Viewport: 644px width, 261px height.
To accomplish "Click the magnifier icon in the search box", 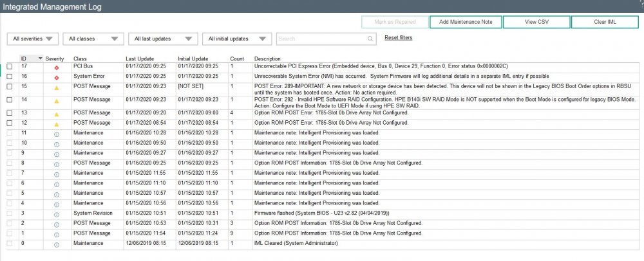I will (x=370, y=39).
